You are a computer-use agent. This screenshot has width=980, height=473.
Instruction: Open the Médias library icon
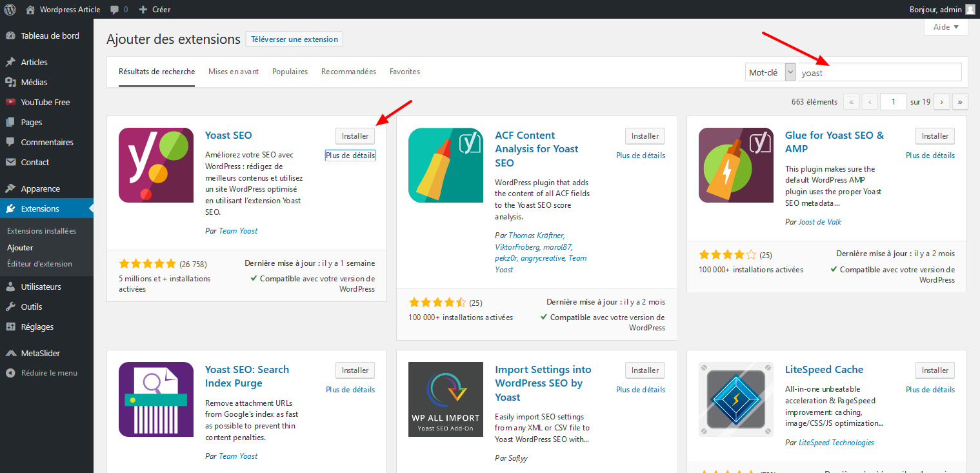point(10,82)
